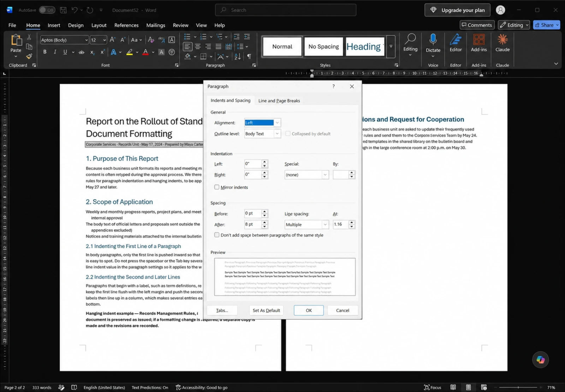
Task: Apply the No Spacing style
Action: (323, 47)
